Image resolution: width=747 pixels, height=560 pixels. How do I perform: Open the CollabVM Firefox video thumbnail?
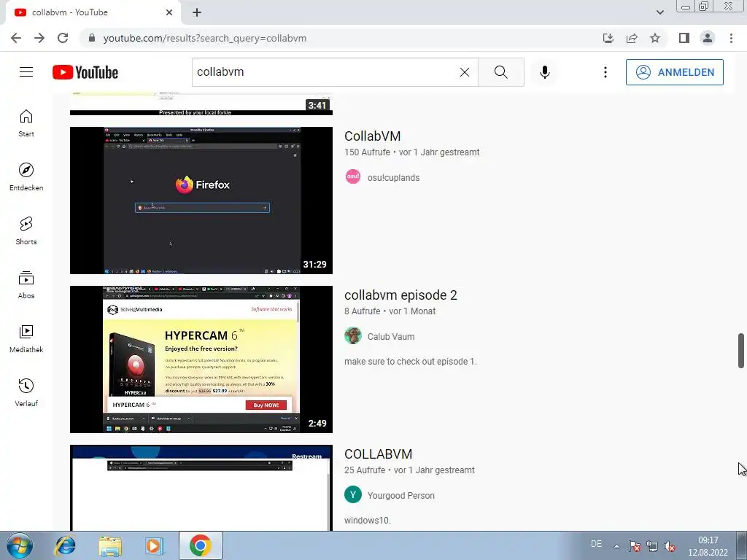click(201, 201)
